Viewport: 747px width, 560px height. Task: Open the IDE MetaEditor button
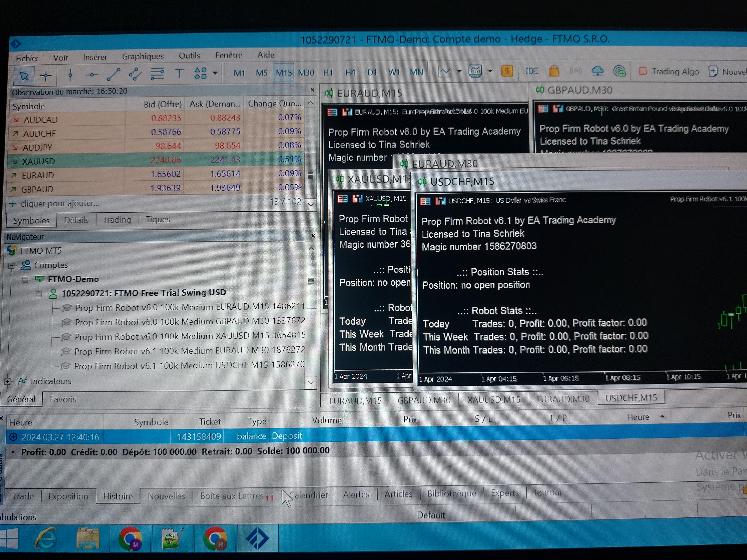pyautogui.click(x=531, y=71)
